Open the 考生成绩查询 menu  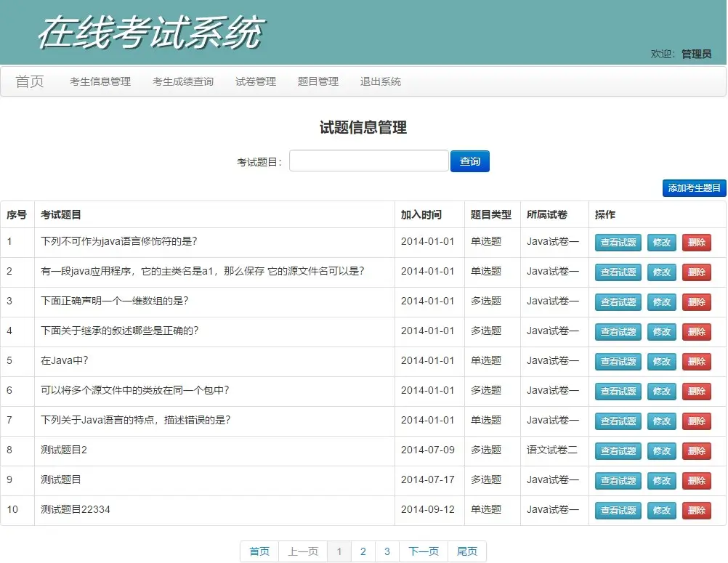pyautogui.click(x=183, y=81)
